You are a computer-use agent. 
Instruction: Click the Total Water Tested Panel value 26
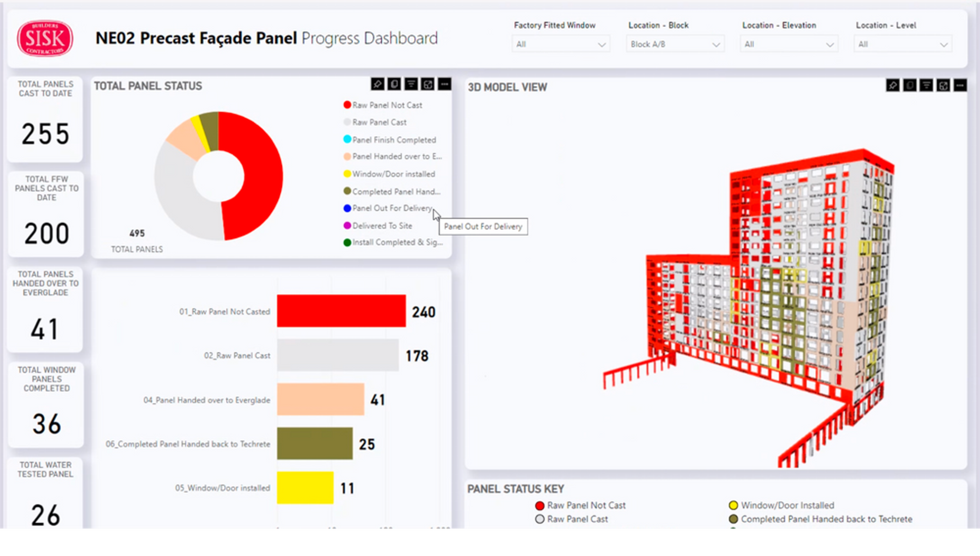pyautogui.click(x=46, y=515)
